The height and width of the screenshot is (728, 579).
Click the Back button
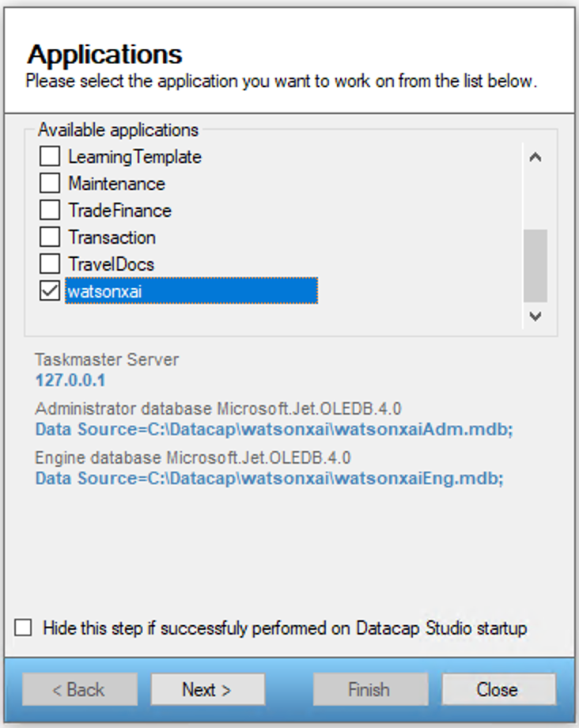coord(80,690)
